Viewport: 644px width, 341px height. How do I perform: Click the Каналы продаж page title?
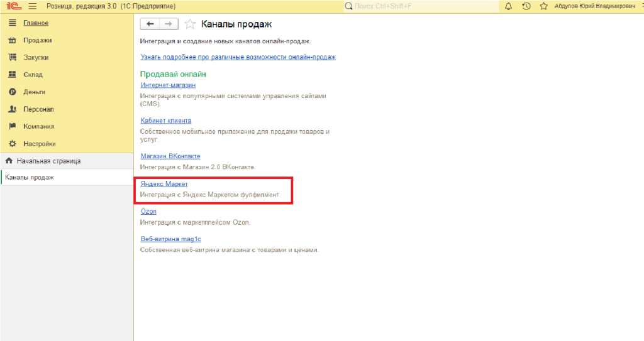coord(236,24)
